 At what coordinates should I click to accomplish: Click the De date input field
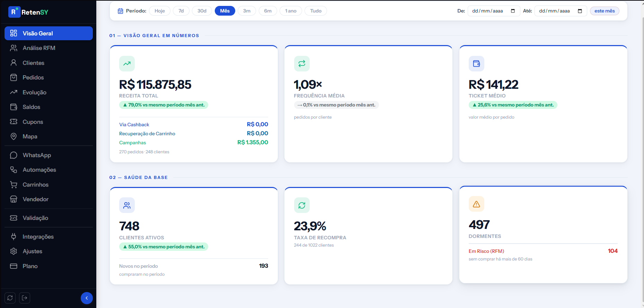pyautogui.click(x=494, y=11)
